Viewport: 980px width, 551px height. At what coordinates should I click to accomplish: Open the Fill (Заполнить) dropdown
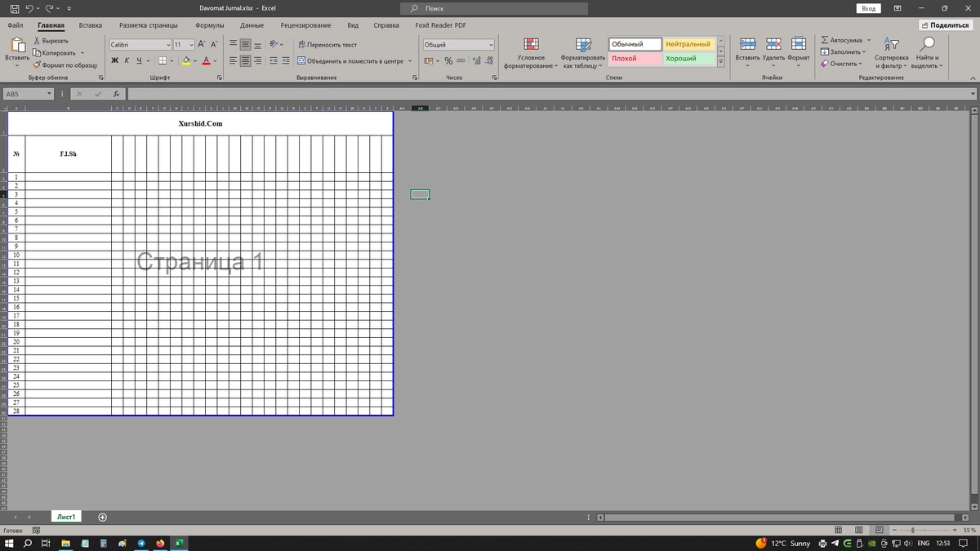(843, 52)
